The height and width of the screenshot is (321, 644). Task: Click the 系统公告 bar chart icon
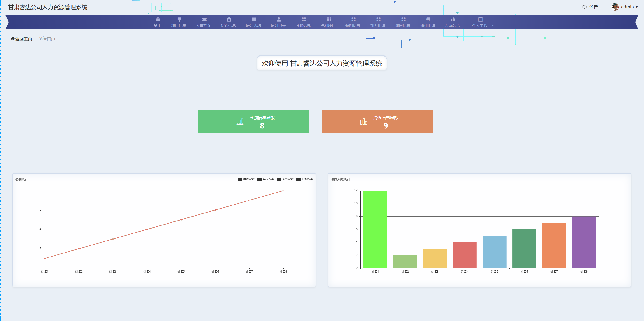coord(453,20)
